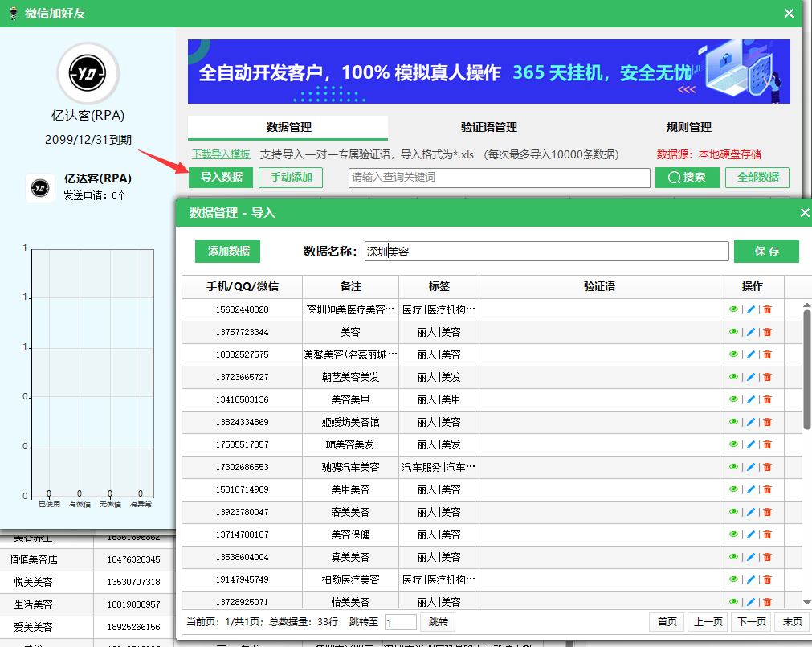The image size is (812, 647).
Task: Delete the row with phone 13757723344
Action: (768, 332)
